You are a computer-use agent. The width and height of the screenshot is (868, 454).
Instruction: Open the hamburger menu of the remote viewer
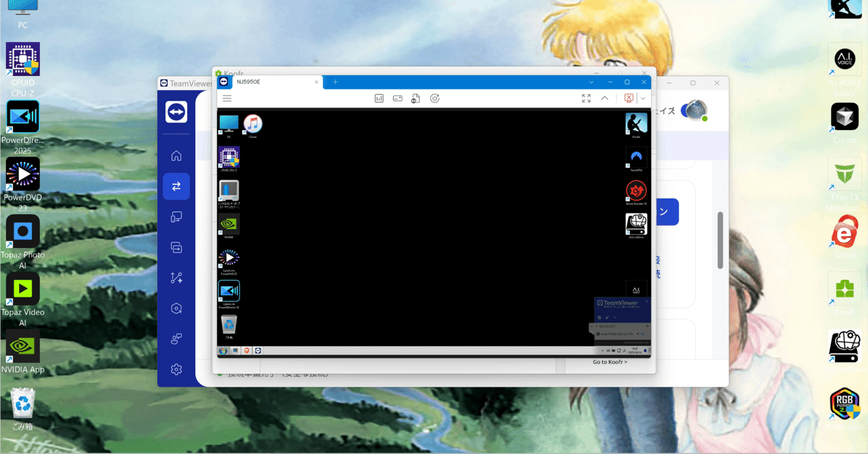[x=226, y=98]
